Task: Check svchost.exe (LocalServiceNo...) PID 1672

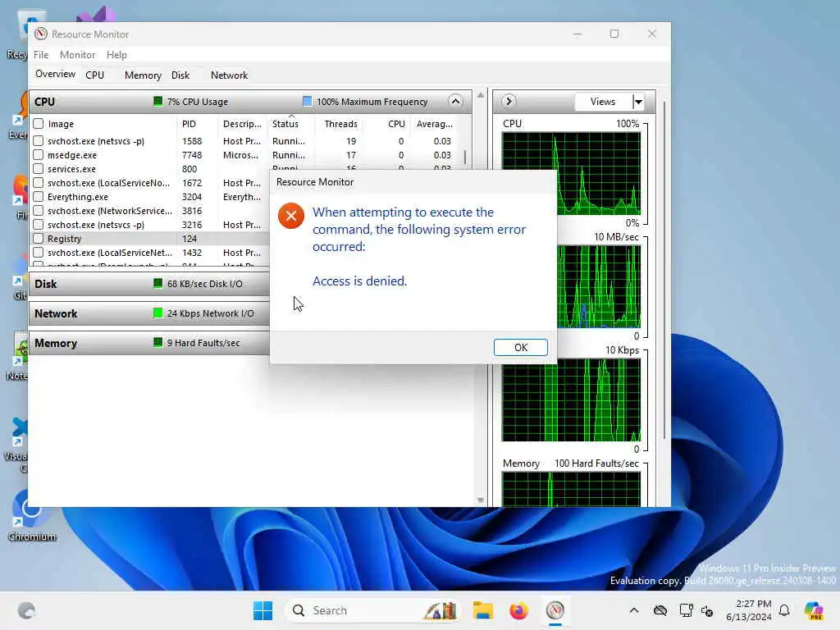Action: click(38, 183)
